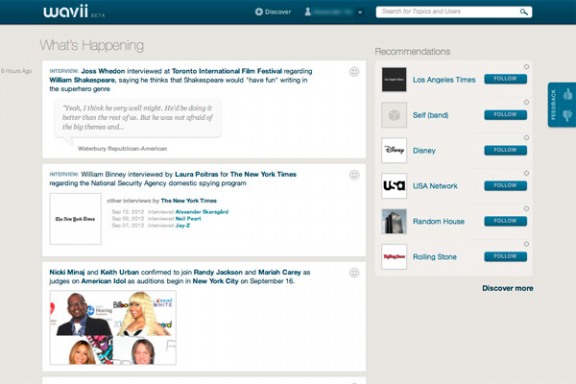Open the Random House topic name link

click(439, 221)
